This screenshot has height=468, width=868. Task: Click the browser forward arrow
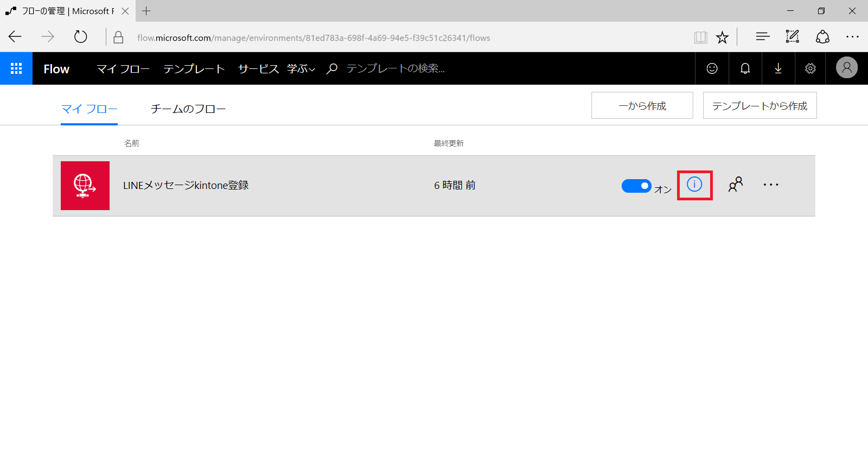(x=48, y=37)
